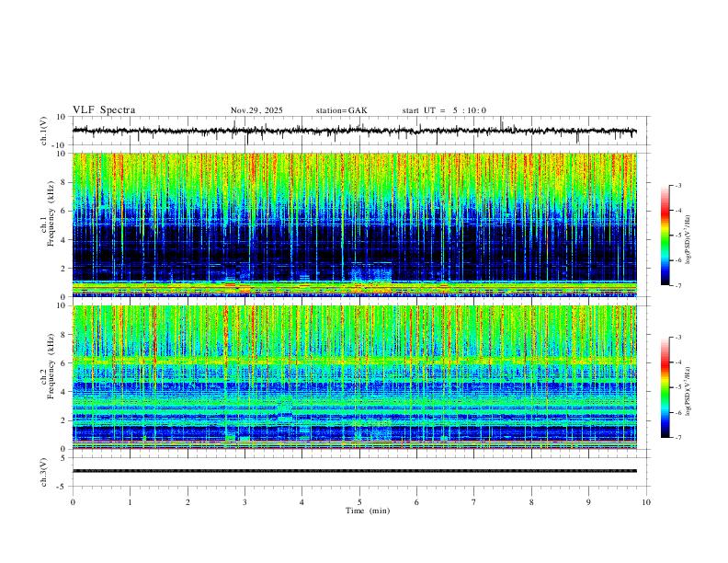This screenshot has width=728, height=563.
Task: Click the time axis tick label '3'
Action: (x=245, y=502)
